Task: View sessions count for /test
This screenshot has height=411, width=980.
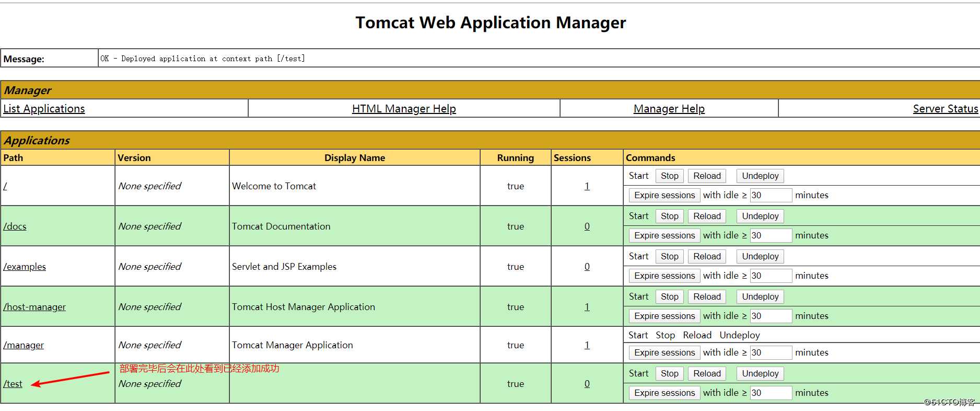Action: (x=587, y=384)
